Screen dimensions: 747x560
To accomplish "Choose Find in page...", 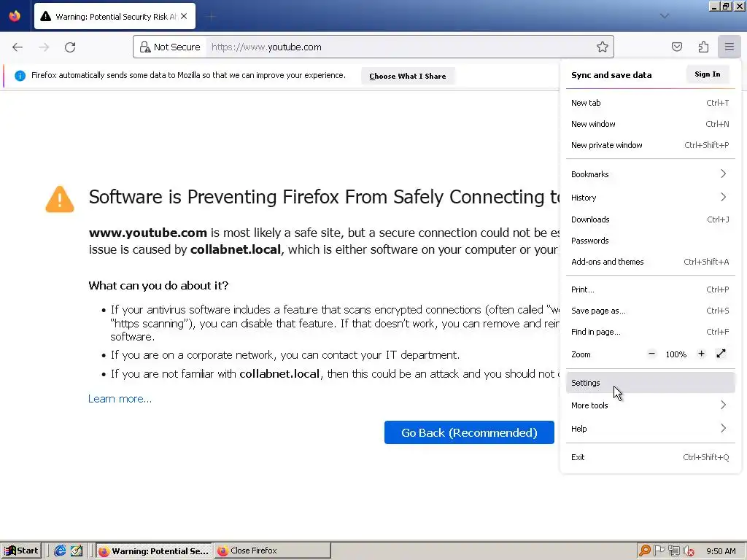I will click(650, 332).
